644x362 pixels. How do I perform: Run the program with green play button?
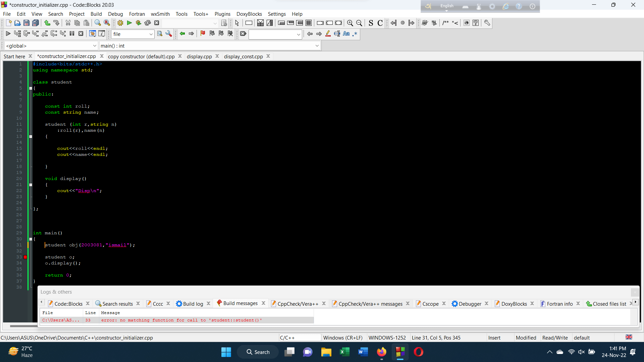coord(129,23)
